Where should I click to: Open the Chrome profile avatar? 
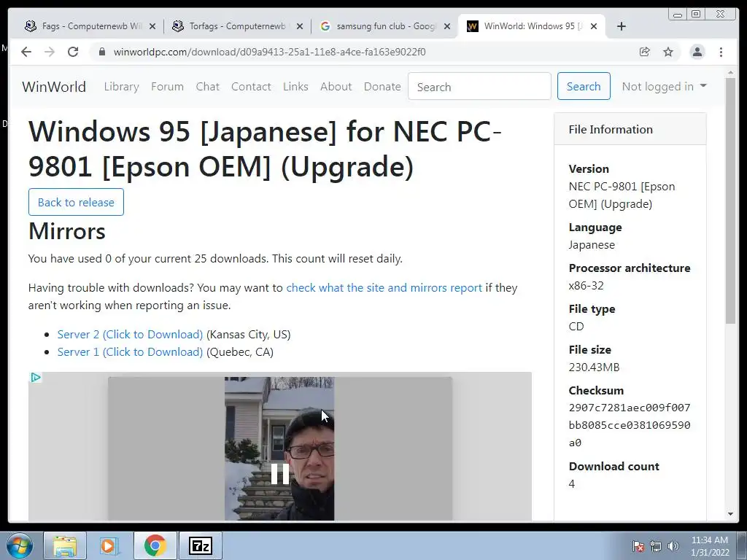(697, 52)
